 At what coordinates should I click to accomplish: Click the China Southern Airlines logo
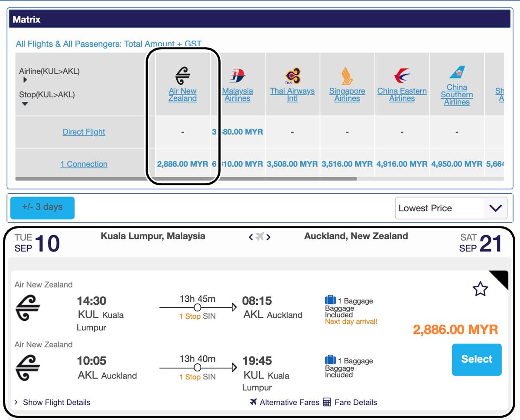click(x=457, y=72)
